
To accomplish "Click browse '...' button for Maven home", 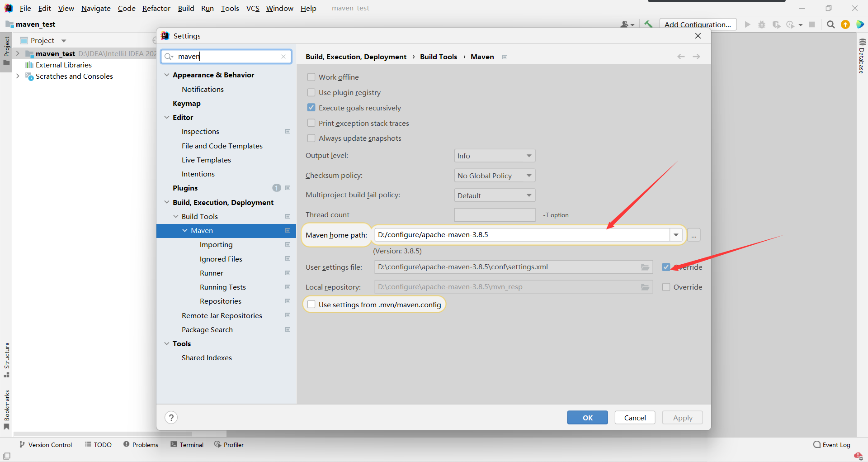I will 693,235.
